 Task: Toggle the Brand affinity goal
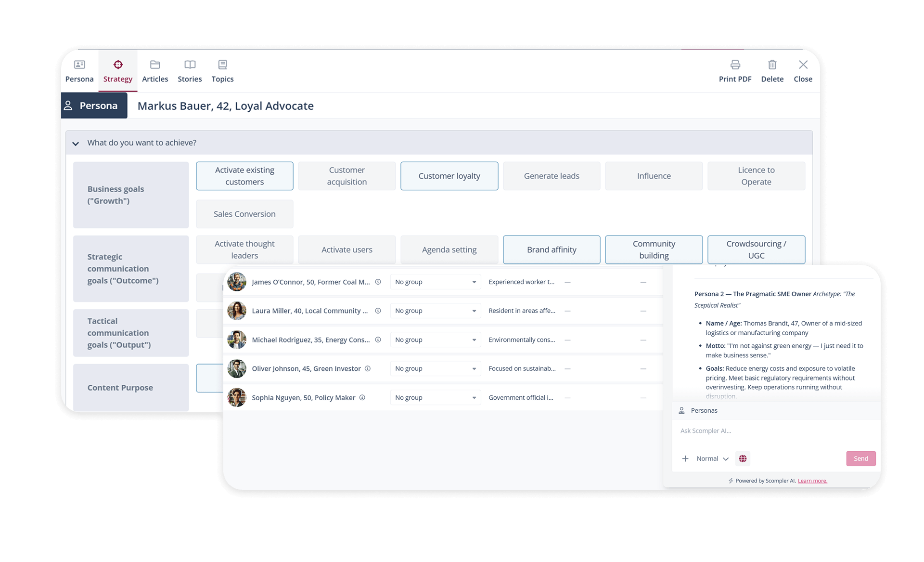coord(552,249)
